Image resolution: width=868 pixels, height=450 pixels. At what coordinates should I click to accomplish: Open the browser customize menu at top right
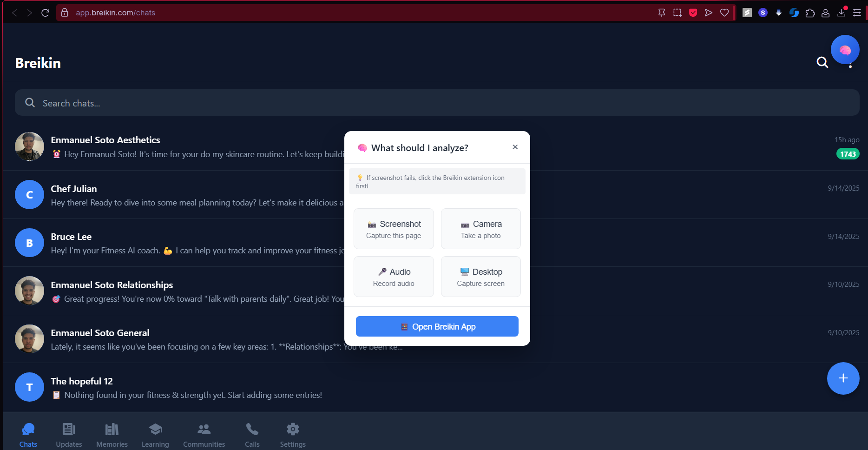(857, 13)
